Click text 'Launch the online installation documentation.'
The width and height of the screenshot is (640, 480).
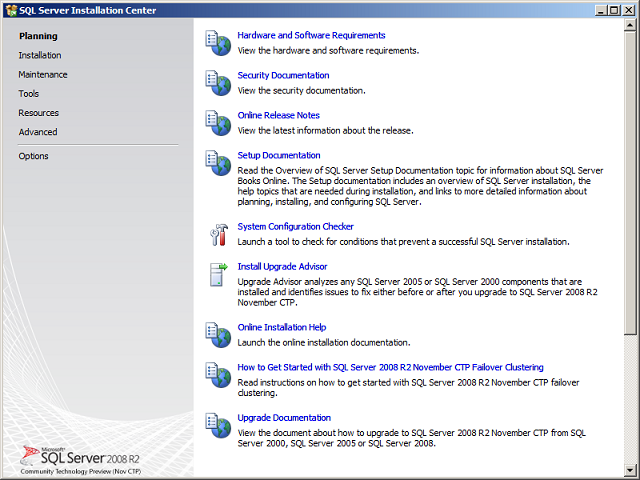coord(324,343)
